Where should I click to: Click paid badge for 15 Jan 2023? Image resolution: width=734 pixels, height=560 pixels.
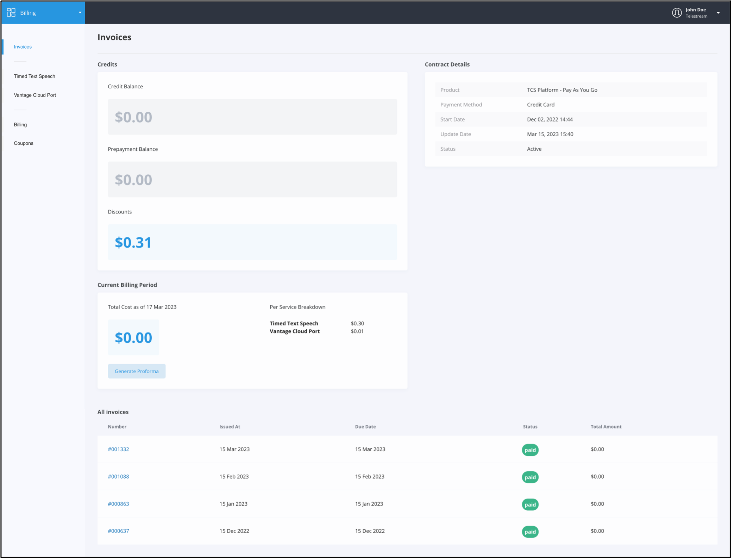530,505
